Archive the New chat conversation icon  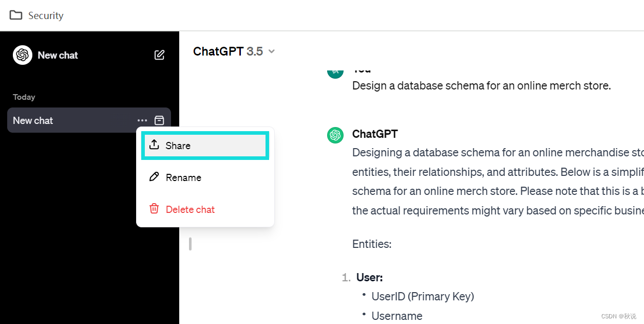[159, 120]
